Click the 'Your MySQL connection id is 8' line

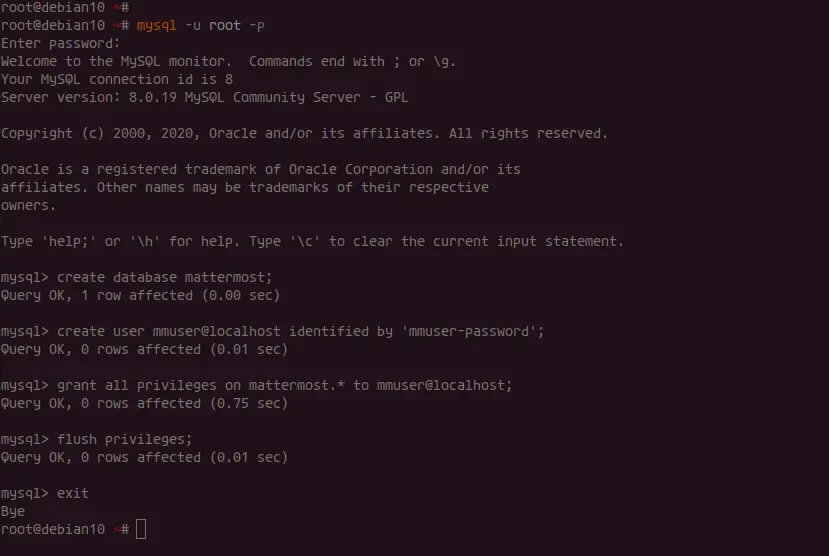pyautogui.click(x=116, y=79)
